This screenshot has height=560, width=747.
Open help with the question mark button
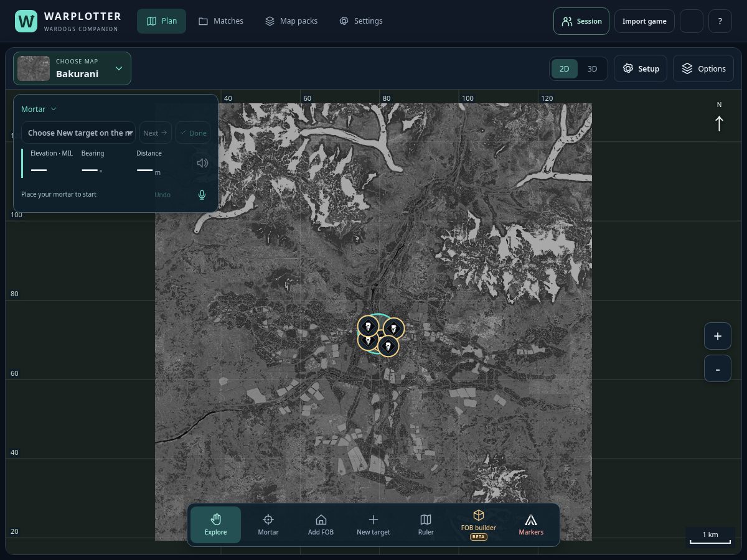click(x=720, y=21)
